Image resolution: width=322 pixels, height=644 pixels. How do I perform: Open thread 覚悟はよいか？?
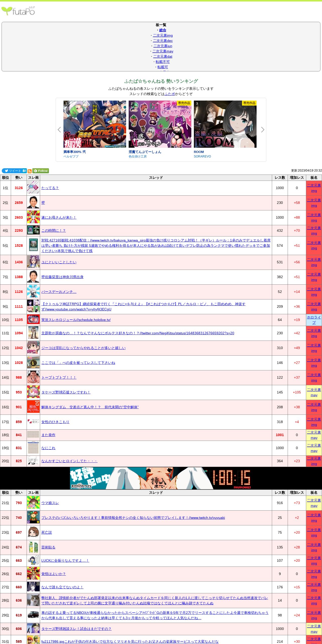click(53, 574)
